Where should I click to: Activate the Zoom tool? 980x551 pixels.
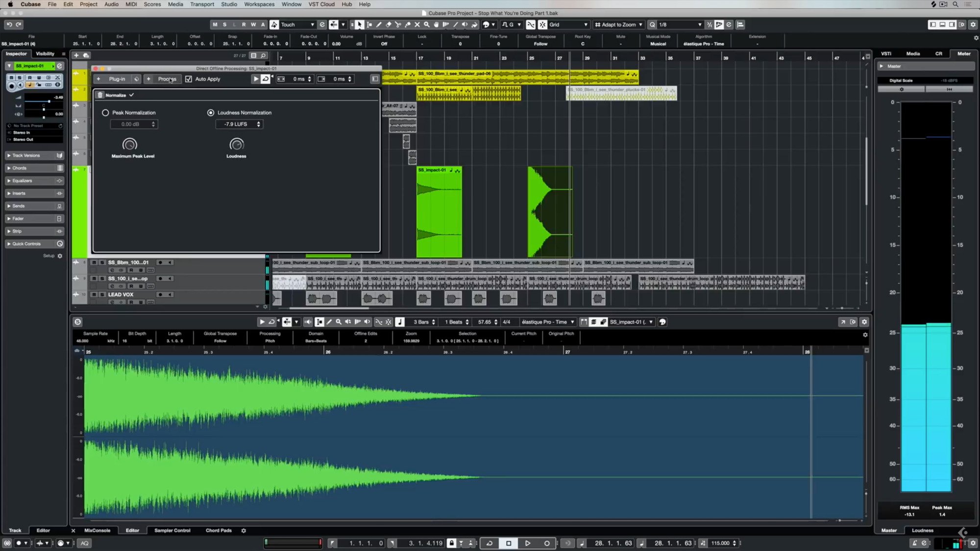427,24
